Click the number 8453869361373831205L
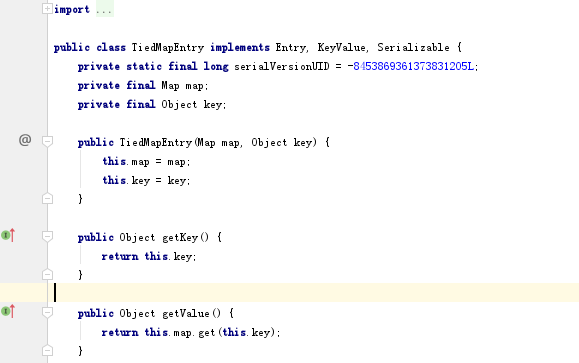 coord(414,66)
